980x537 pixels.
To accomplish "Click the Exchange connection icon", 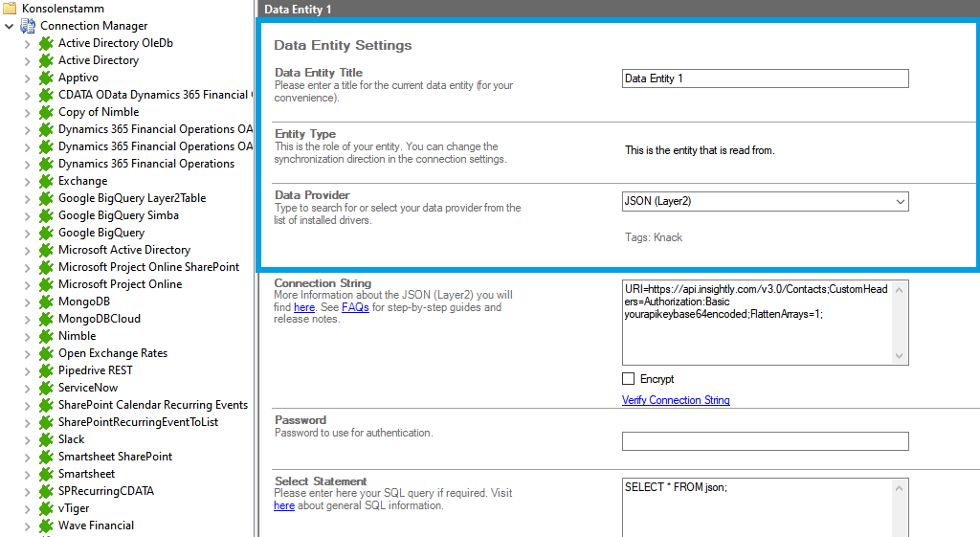I will click(x=46, y=181).
